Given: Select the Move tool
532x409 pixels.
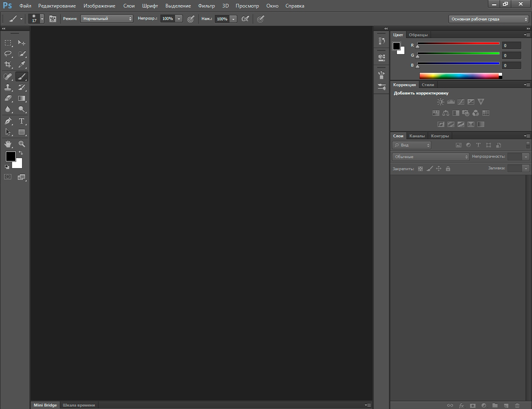Looking at the screenshot, I should point(22,42).
